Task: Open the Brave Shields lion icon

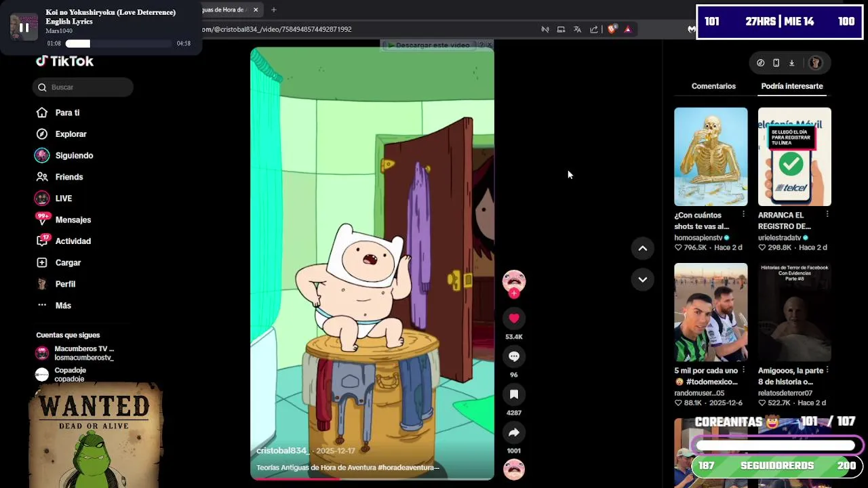Action: (x=612, y=29)
